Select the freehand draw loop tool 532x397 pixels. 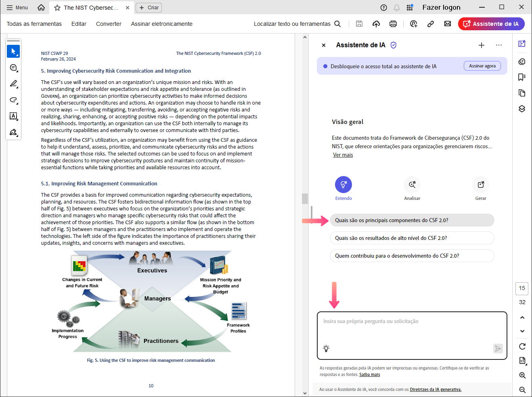click(x=13, y=100)
